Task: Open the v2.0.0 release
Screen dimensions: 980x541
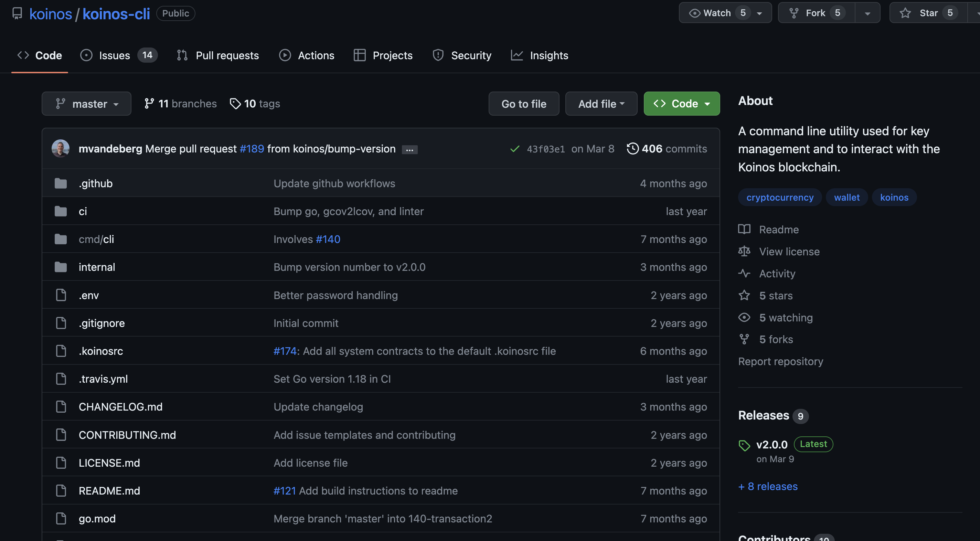Action: point(771,444)
